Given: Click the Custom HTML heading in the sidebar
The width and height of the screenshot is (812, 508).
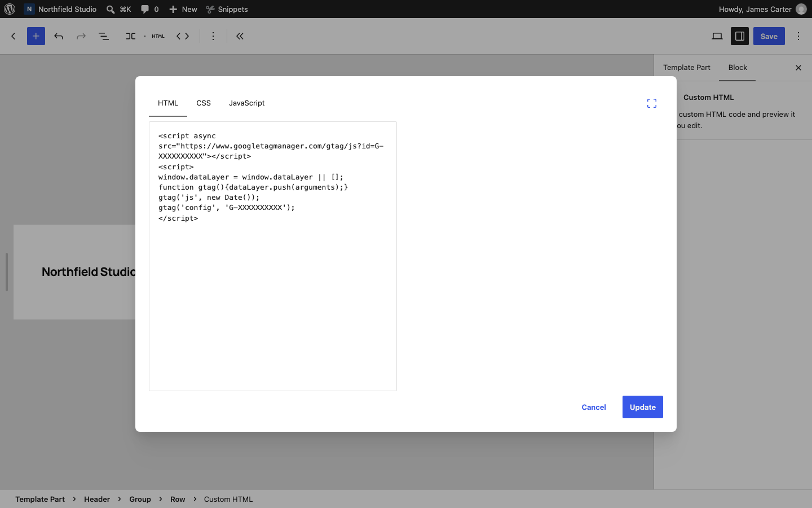Looking at the screenshot, I should click(709, 98).
